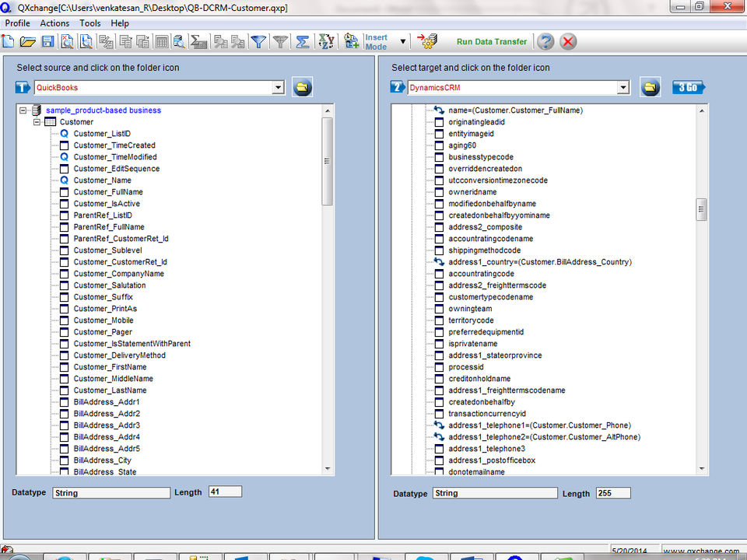747x560 pixels.
Task: Click the grayed table grid toolbar icon
Action: [162, 42]
